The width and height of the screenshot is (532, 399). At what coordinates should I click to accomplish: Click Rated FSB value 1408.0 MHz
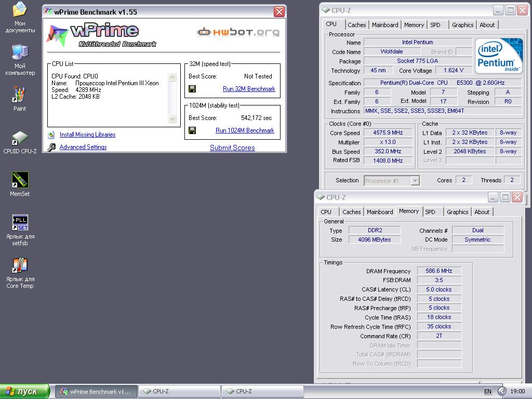pyautogui.click(x=388, y=161)
